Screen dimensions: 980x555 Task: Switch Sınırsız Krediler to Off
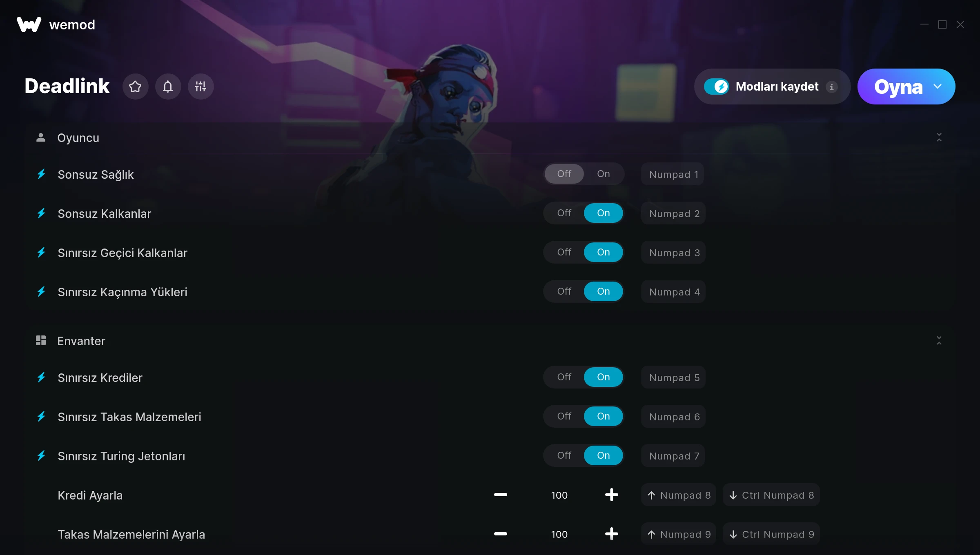564,377
